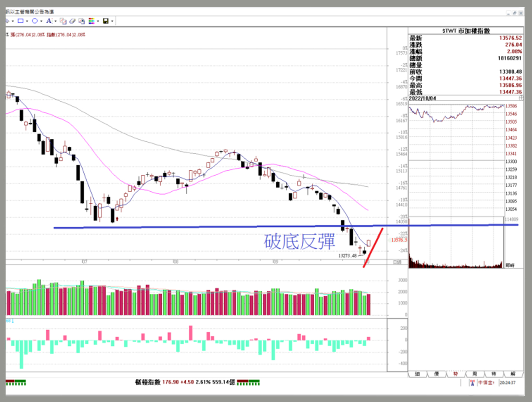
Task: Select the line tool at toolbar left edge
Action: point(7,21)
